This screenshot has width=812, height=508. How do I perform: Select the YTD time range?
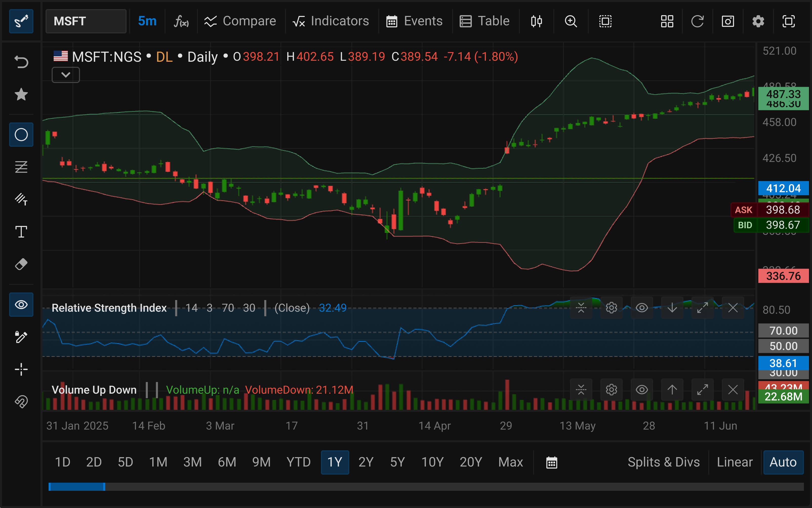tap(298, 462)
